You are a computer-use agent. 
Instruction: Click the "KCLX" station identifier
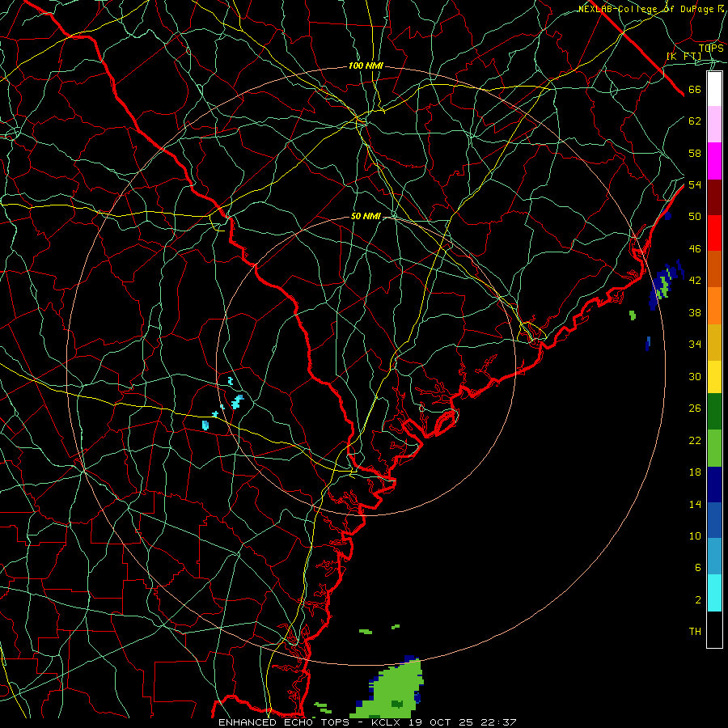click(387, 722)
